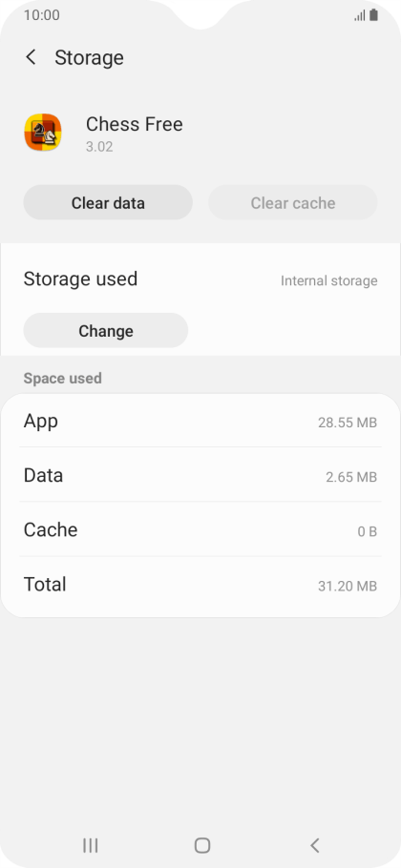Change the storage location
The width and height of the screenshot is (401, 868).
coord(106,330)
